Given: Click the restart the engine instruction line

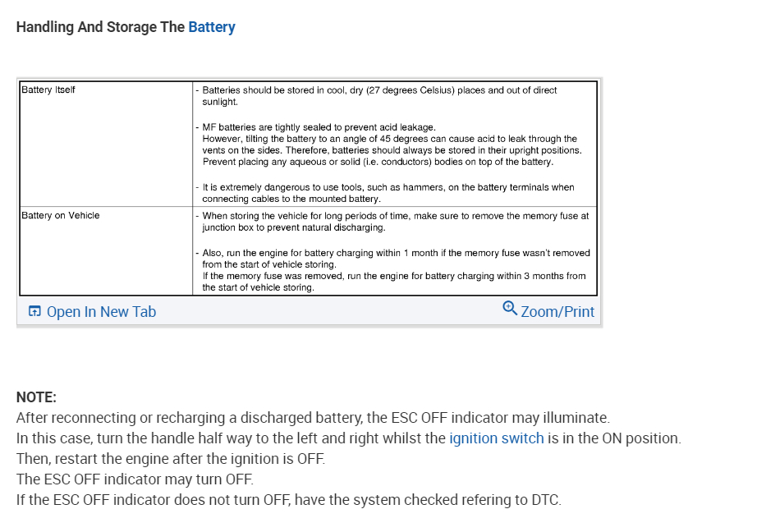Looking at the screenshot, I should coord(170,459).
